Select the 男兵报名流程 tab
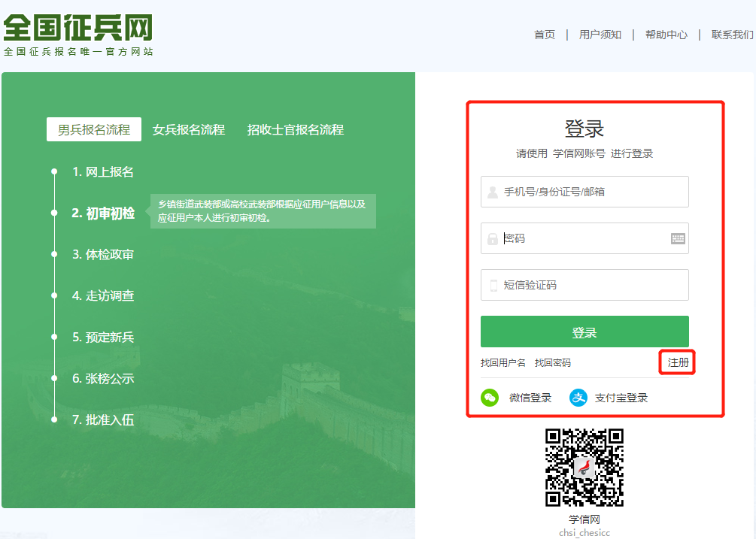Viewport: 756px width, 539px height. click(94, 129)
